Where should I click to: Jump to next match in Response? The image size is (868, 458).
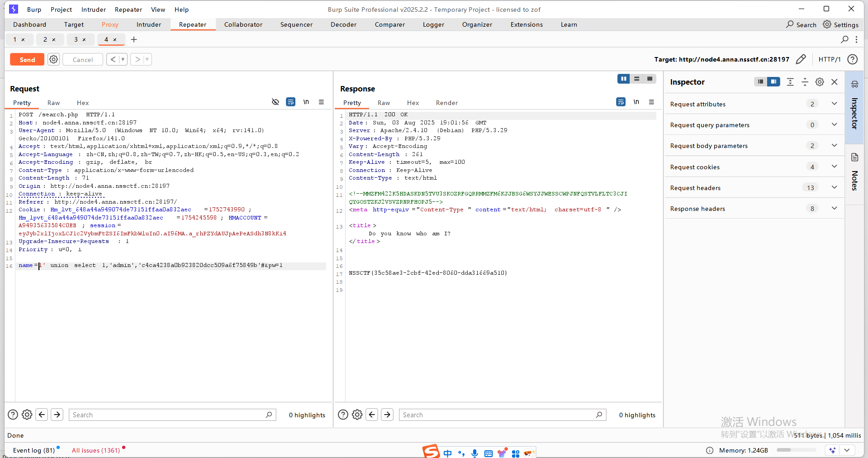[x=387, y=415]
